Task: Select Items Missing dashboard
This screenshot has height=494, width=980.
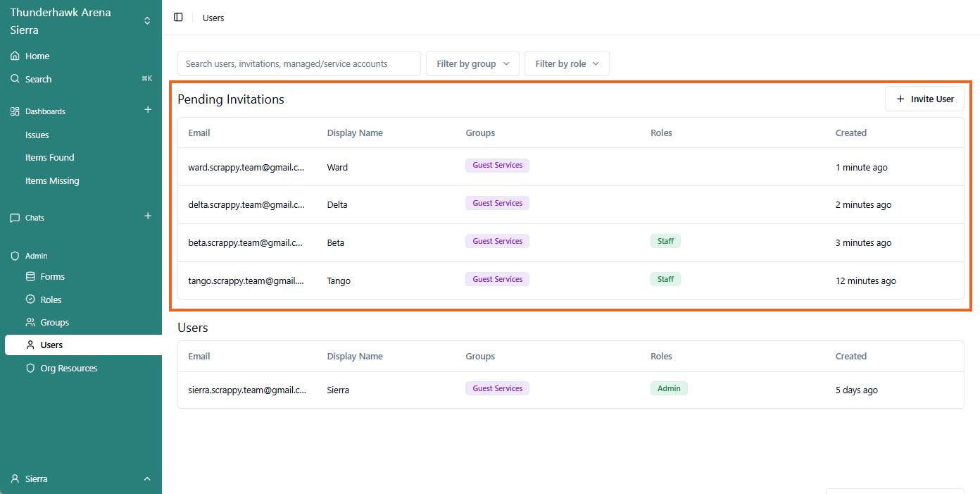Action: point(52,181)
